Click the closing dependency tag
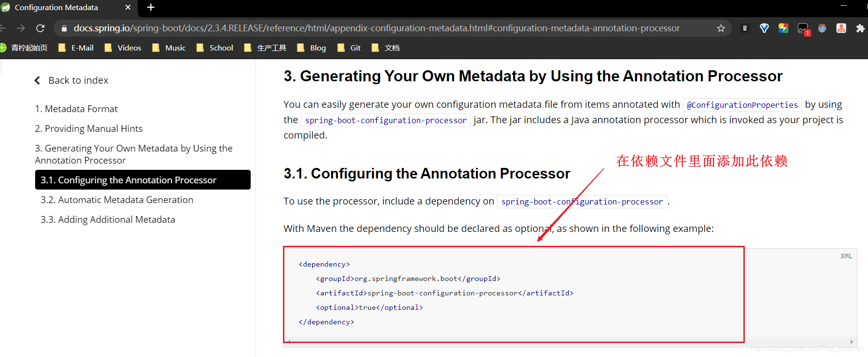The height and width of the screenshot is (357, 868). click(326, 322)
